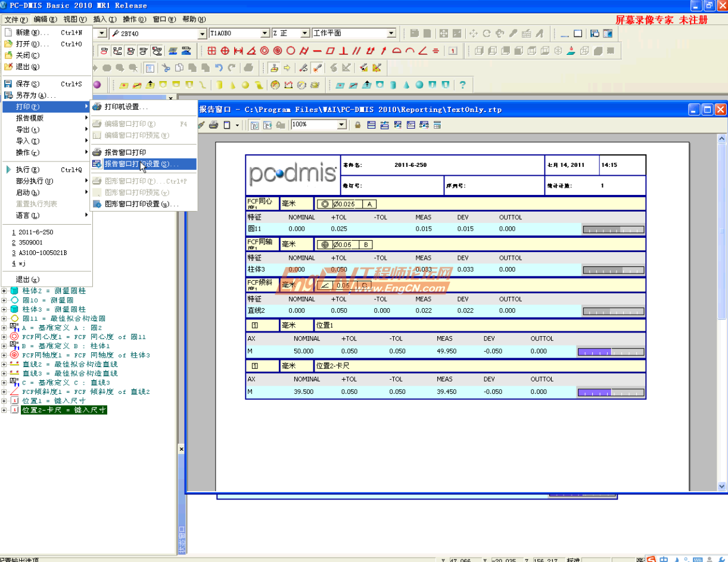Click the keyed-in dimension icon
Image resolution: width=728 pixels, height=562 pixels.
[453, 51]
